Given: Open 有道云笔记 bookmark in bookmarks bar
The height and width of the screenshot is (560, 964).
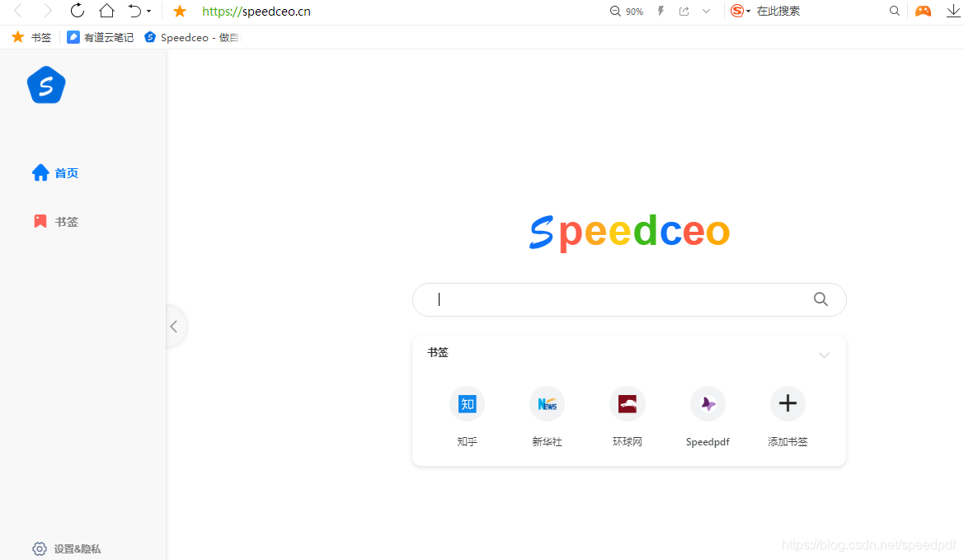Looking at the screenshot, I should [x=101, y=37].
